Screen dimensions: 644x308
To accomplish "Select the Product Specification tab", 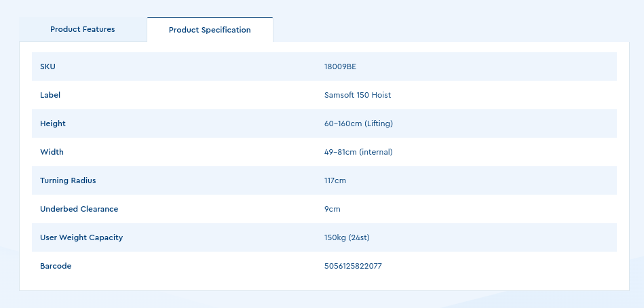I will (210, 30).
